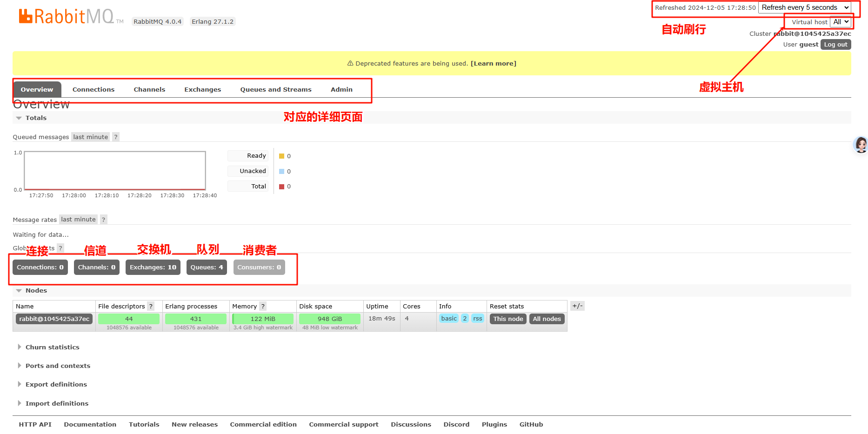Click the Log out button

835,44
